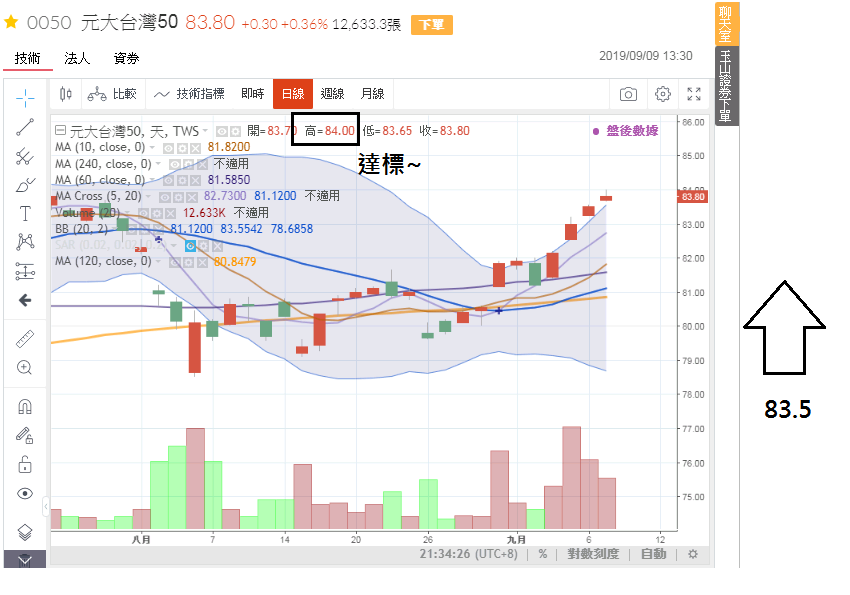Hide the MA (60, close, 0) indicator
The width and height of the screenshot is (850, 595).
pyautogui.click(x=169, y=180)
